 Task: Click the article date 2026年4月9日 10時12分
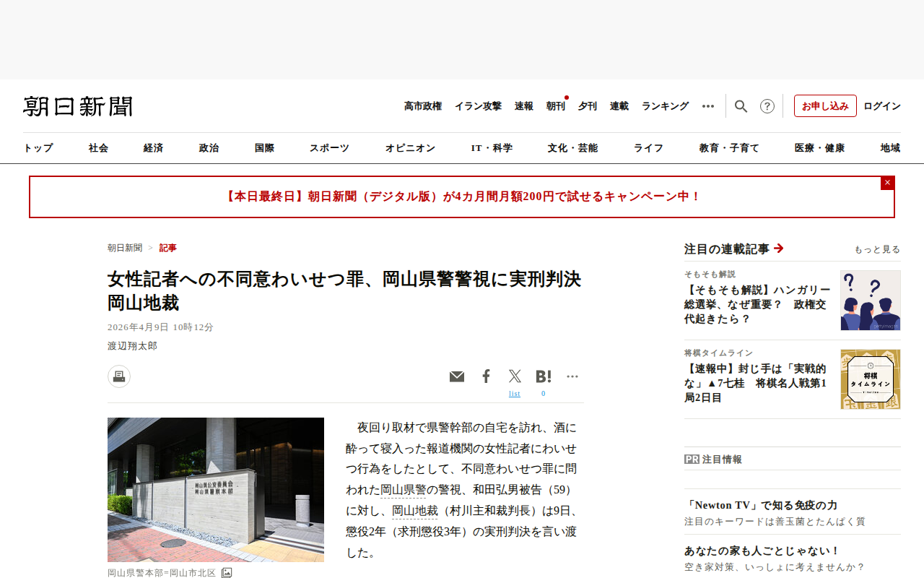point(160,327)
